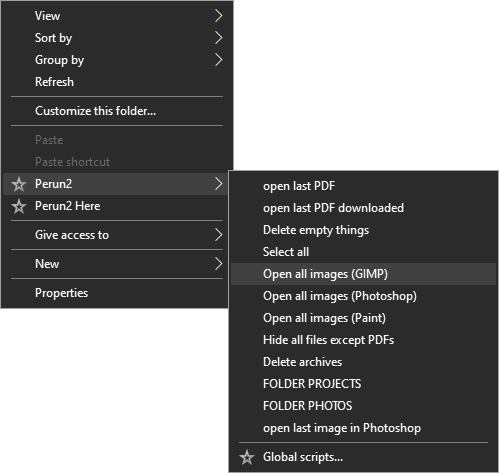Choose Refresh from the context menu
The image size is (499, 473).
(x=115, y=82)
